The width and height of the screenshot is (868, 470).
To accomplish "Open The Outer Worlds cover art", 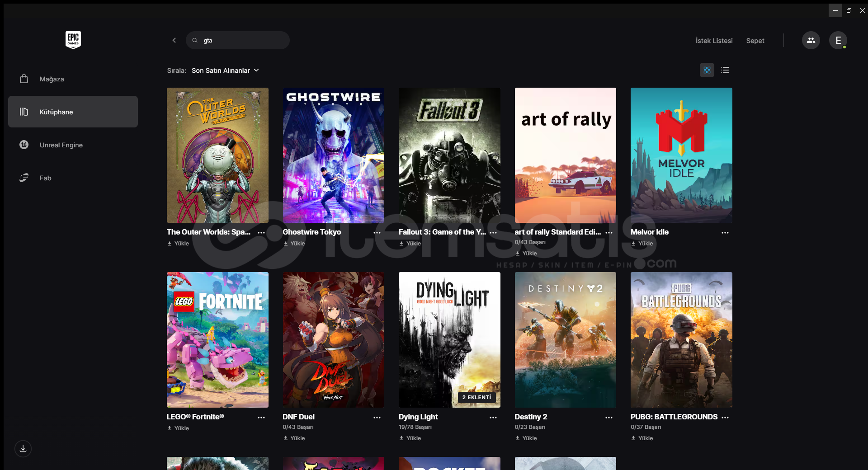I will coord(217,155).
